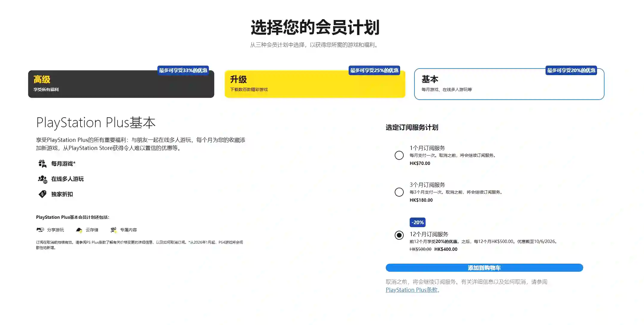This screenshot has height=325, width=644.
Task: Click the 下载数百款精彩游戏 subtitle
Action: (249, 89)
